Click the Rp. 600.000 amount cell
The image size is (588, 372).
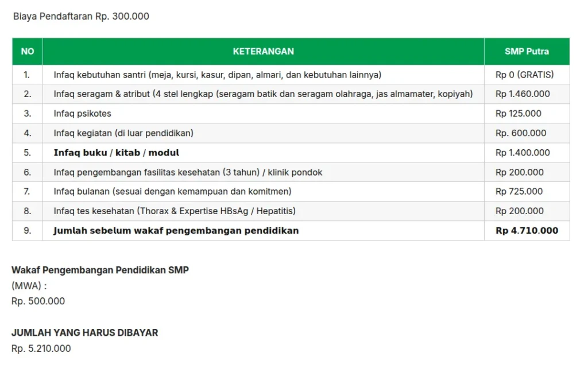click(x=521, y=133)
